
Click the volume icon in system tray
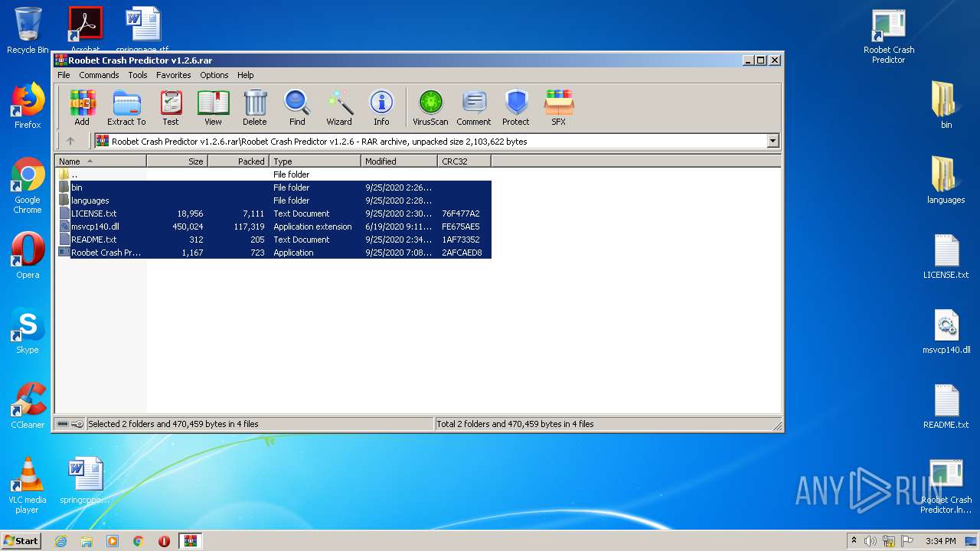click(x=871, y=541)
